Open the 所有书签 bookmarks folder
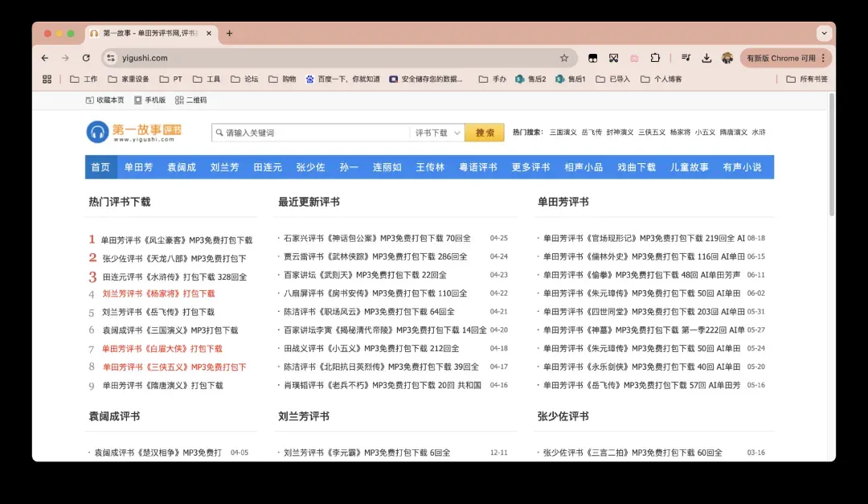Viewport: 868px width, 504px height. (x=807, y=79)
